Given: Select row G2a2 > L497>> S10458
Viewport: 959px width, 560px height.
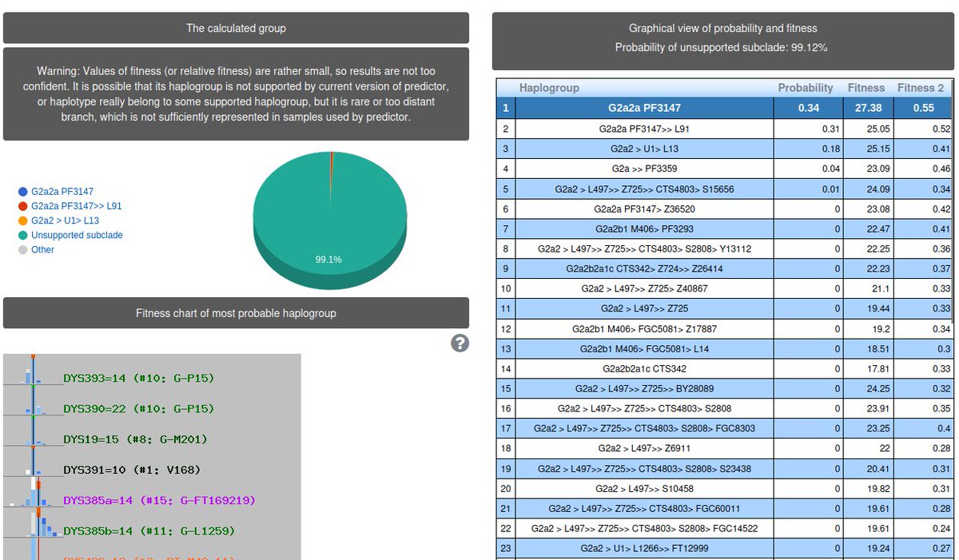Looking at the screenshot, I should (726, 488).
